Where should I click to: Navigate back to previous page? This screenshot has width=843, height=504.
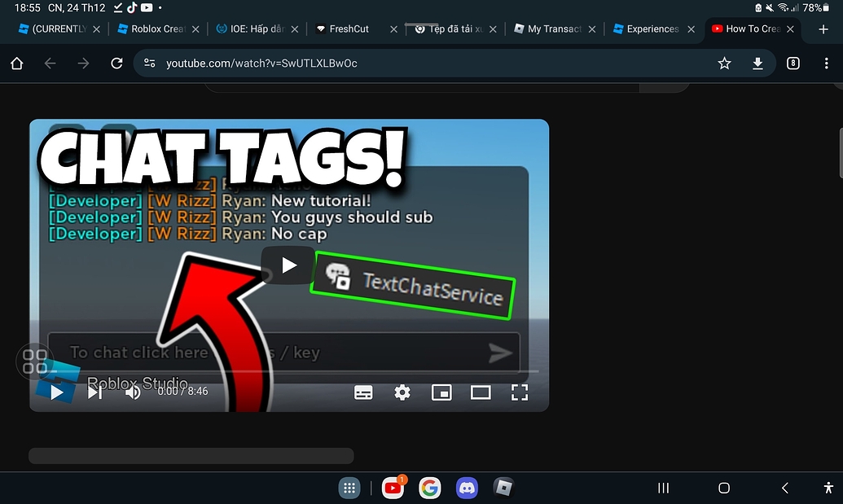tap(50, 64)
